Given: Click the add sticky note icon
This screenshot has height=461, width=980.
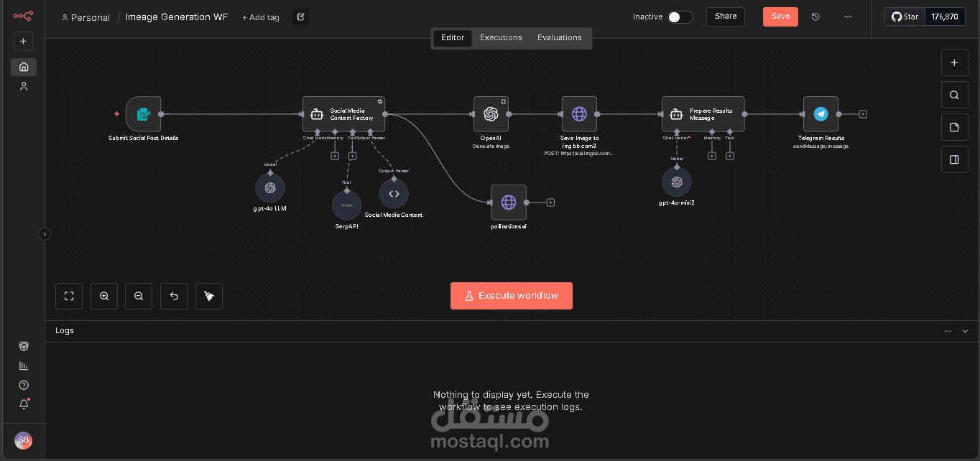Looking at the screenshot, I should point(954,127).
